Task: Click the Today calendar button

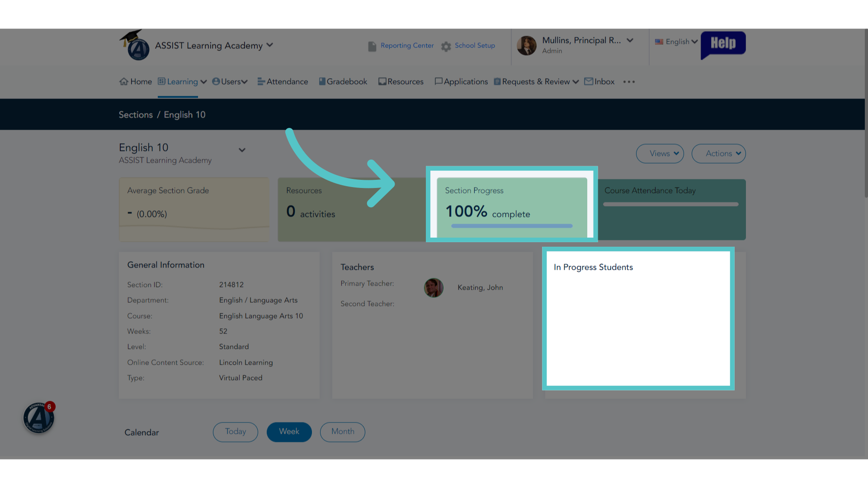Action: click(x=236, y=432)
